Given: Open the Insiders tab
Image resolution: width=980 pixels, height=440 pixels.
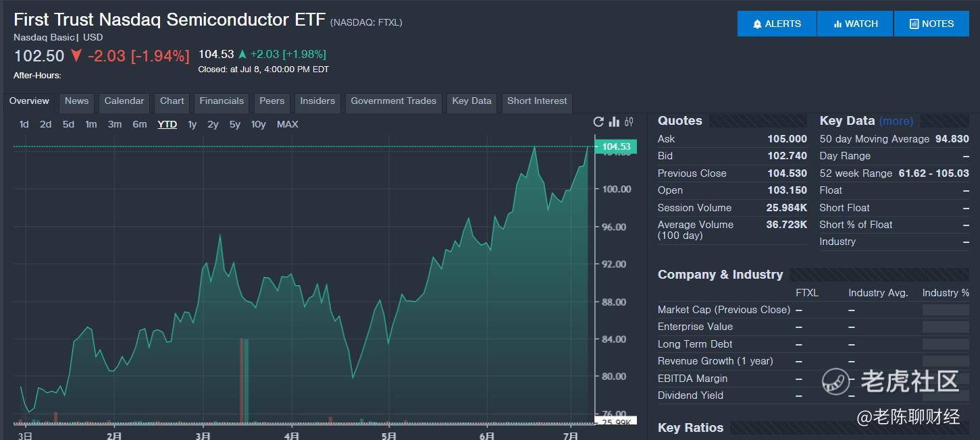Looking at the screenshot, I should coord(317,101).
